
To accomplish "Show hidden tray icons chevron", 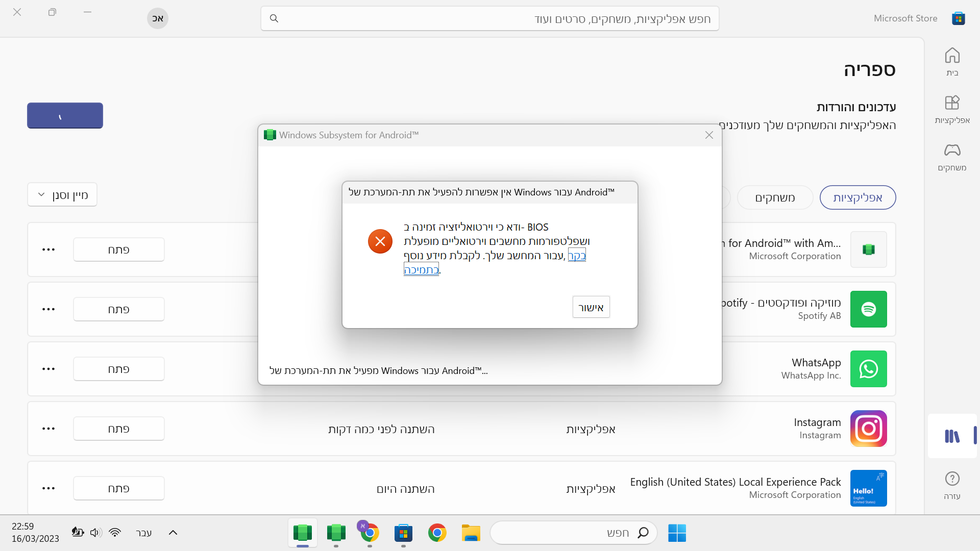I will [x=173, y=532].
